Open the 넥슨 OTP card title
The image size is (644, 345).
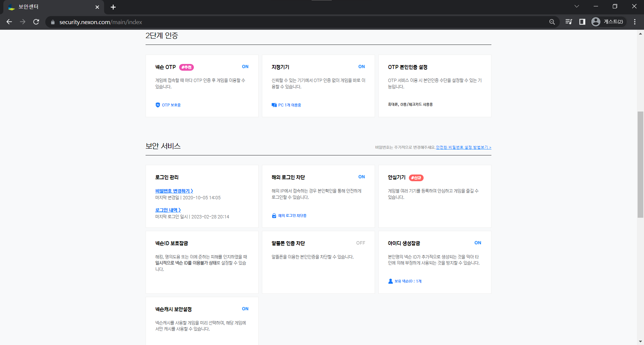[165, 67]
